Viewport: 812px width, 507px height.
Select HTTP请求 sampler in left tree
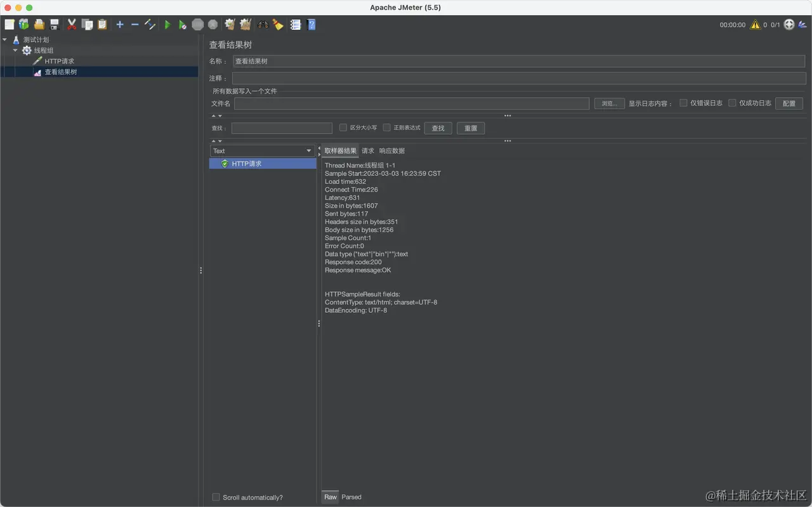(x=59, y=61)
